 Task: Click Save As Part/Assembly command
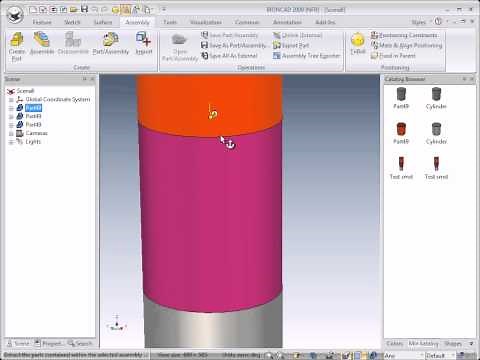[x=234, y=45]
